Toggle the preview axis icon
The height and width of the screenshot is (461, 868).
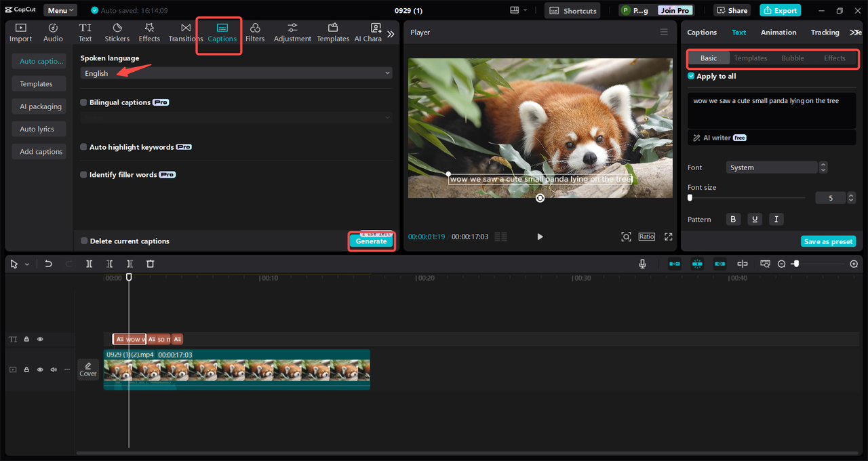coord(743,264)
